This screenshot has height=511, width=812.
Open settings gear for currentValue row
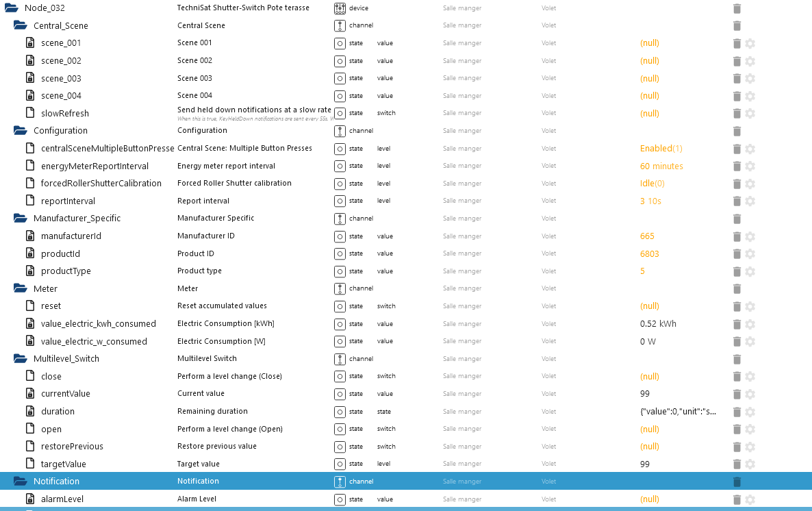750,394
